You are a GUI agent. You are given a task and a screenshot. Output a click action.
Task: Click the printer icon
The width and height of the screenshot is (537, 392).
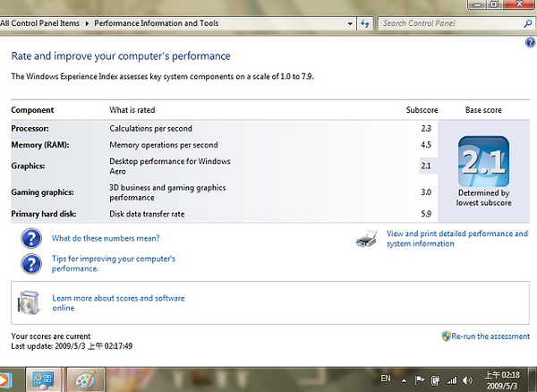[x=366, y=239]
